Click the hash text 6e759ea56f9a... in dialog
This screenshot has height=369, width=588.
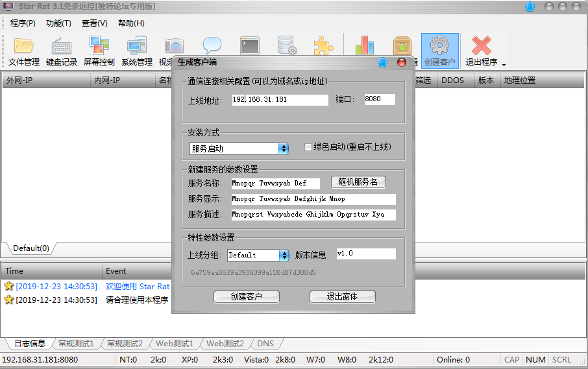tap(253, 273)
